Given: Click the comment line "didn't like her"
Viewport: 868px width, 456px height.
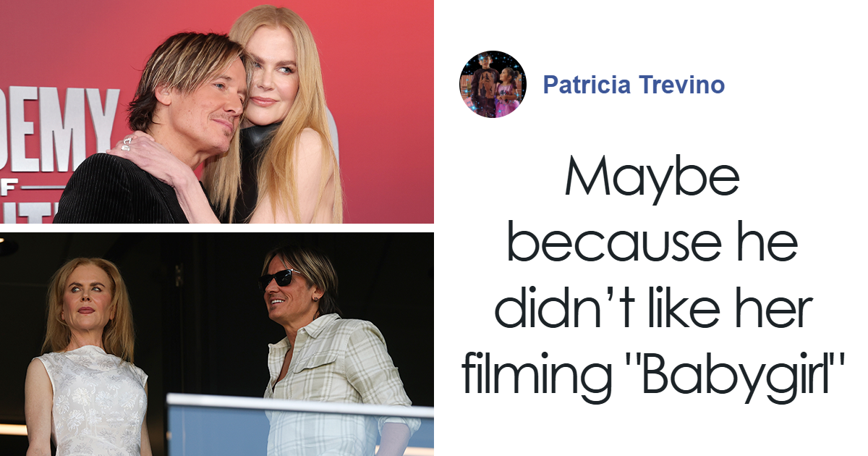Looking at the screenshot, I should (x=664, y=311).
